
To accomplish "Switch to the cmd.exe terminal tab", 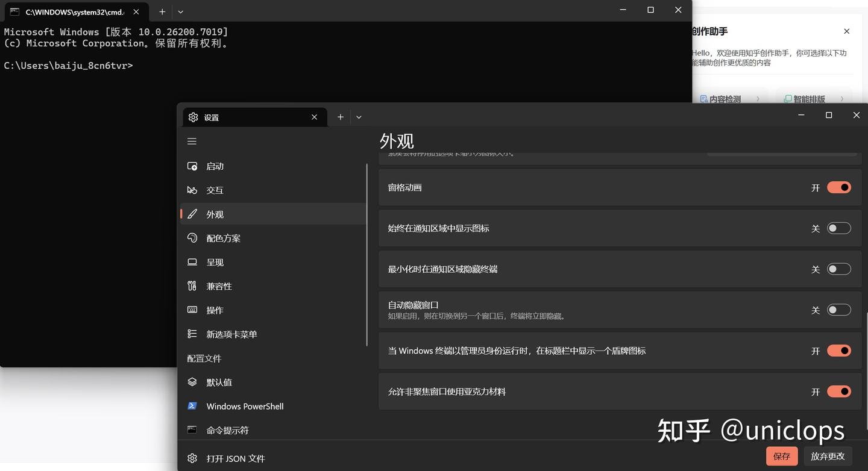I will click(x=72, y=11).
